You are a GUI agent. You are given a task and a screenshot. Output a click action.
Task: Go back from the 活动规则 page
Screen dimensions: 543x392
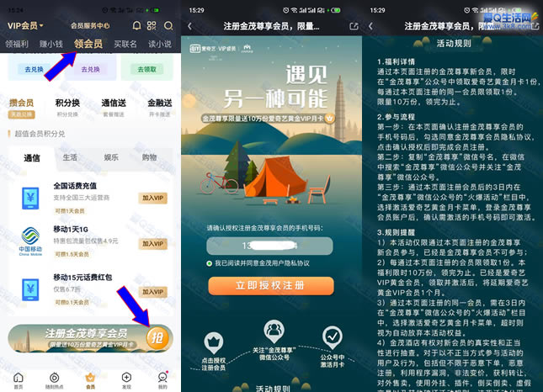(371, 26)
